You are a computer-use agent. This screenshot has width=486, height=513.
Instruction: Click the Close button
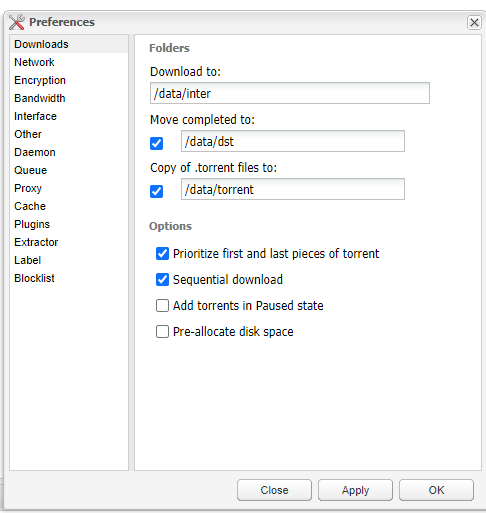(274, 490)
